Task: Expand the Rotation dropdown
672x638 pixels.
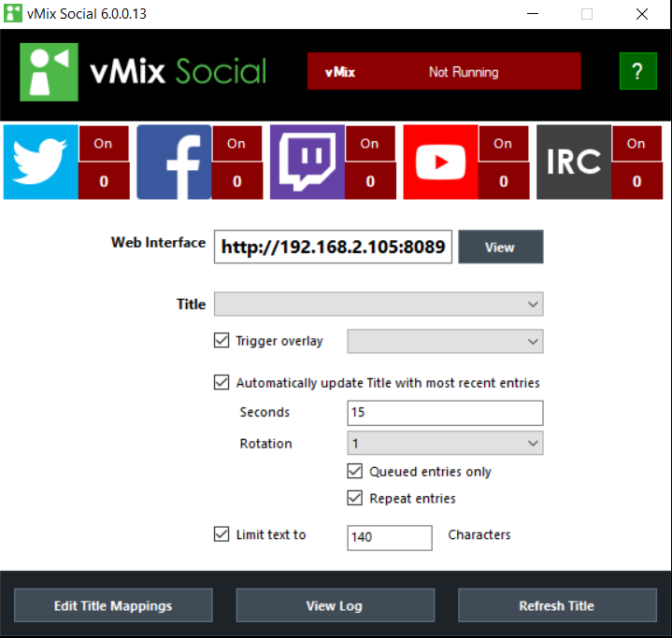Action: tap(445, 443)
